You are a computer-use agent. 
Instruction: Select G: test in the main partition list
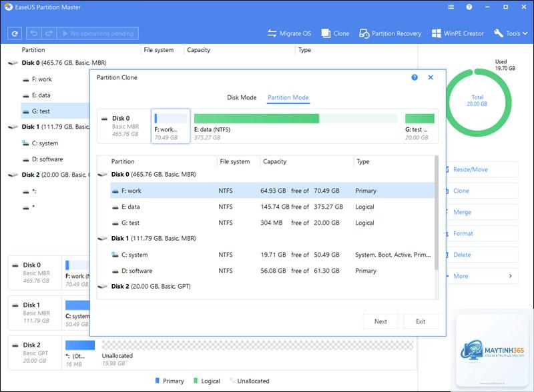[x=55, y=111]
